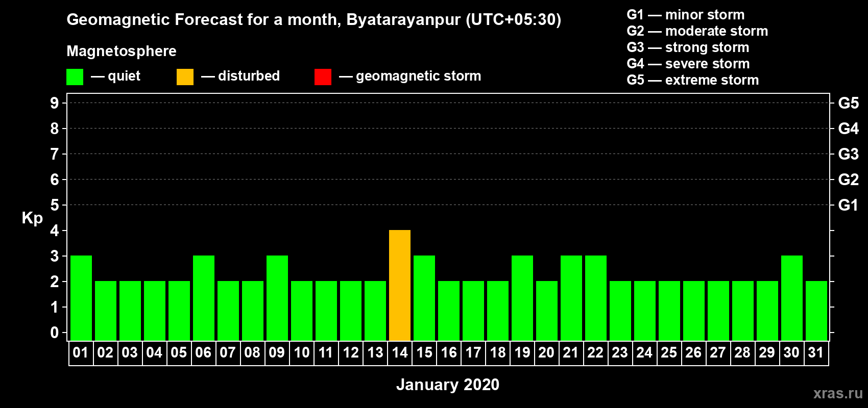Click the Kp axis title
Screen dimensions: 868x408
[x=32, y=218]
